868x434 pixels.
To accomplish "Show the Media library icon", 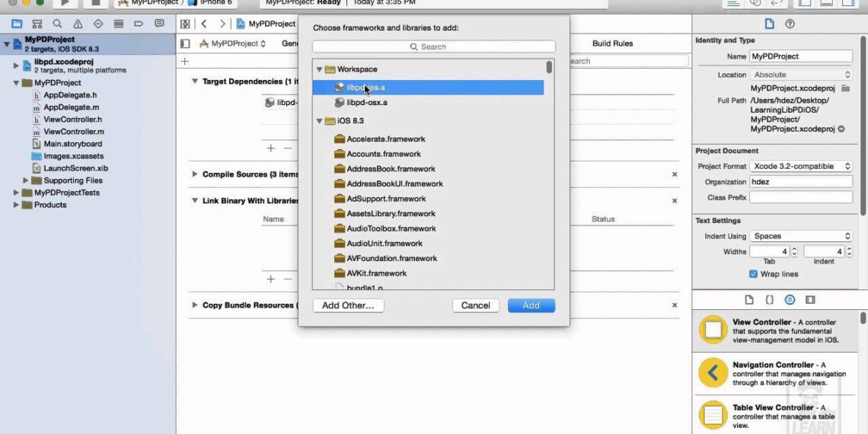I will [810, 299].
